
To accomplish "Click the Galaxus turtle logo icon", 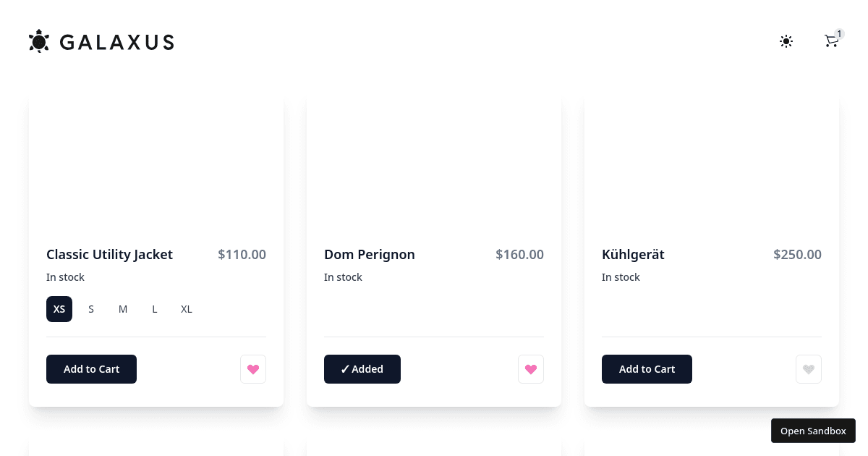I will tap(39, 41).
